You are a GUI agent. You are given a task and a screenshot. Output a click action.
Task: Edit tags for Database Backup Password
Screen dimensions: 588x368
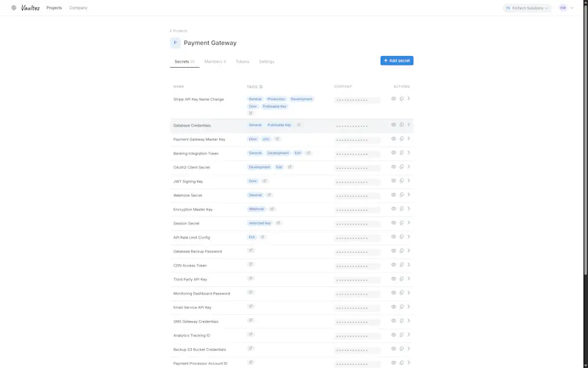pos(251,250)
